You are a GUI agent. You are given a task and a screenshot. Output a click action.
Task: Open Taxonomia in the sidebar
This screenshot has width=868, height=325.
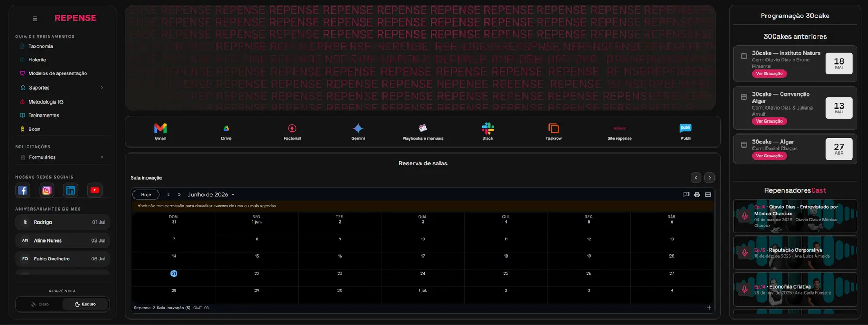pos(41,46)
